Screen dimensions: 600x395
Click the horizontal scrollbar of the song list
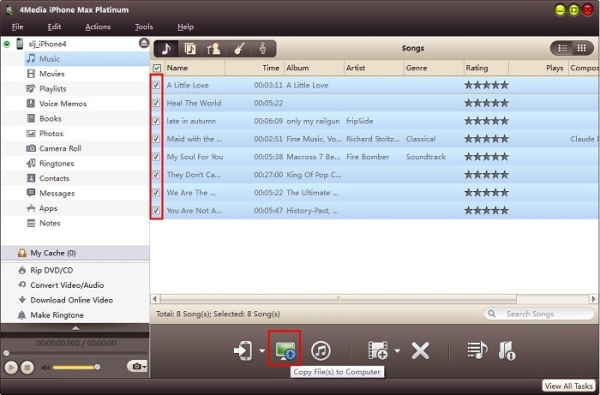pos(338,299)
